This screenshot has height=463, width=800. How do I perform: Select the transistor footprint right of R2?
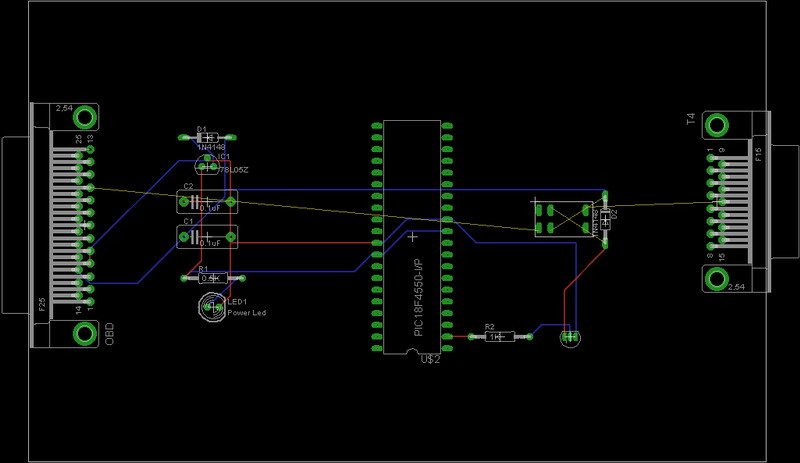570,337
